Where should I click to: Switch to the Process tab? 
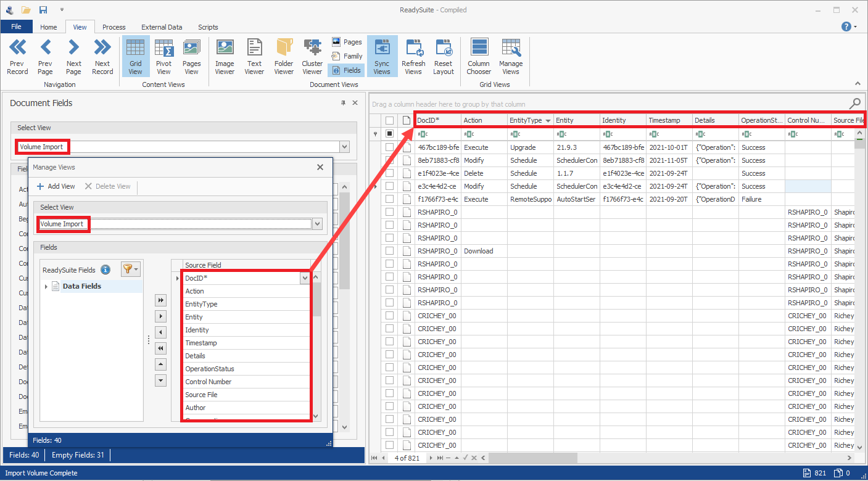[x=114, y=27]
